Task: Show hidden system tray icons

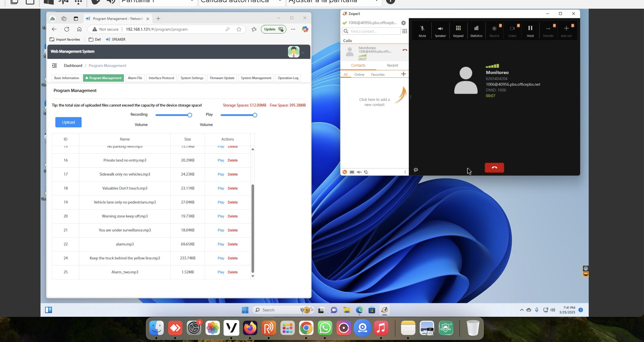Action: pos(522,310)
